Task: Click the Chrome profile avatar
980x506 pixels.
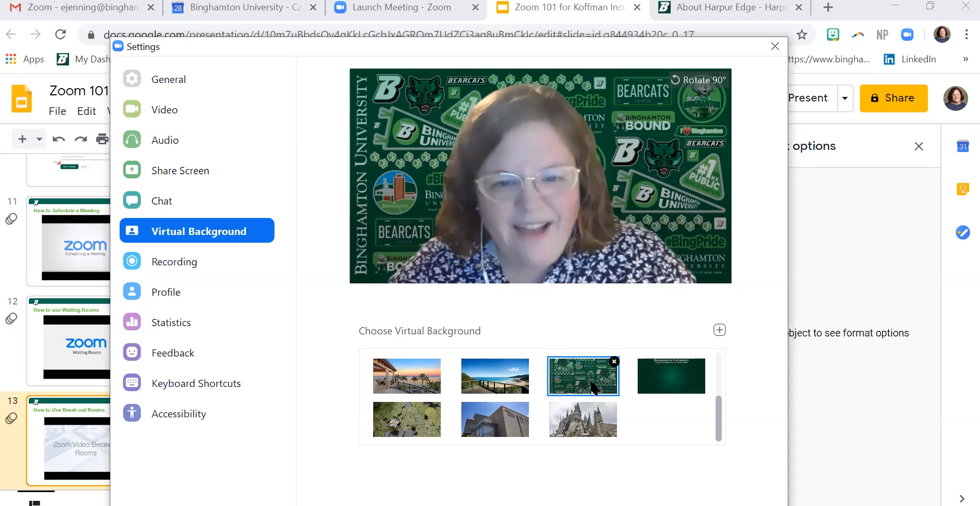Action: point(942,35)
